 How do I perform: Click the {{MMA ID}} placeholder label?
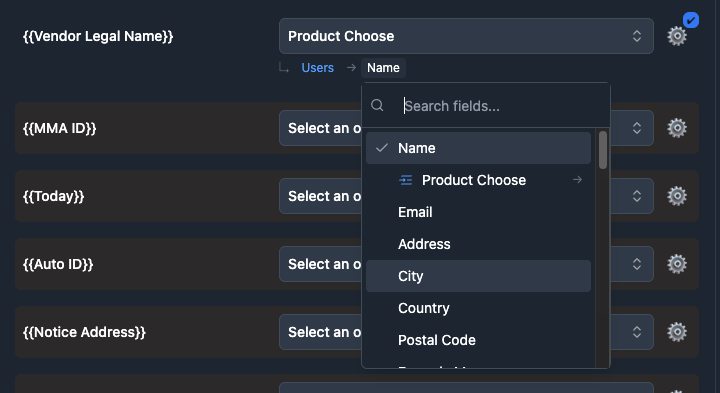[x=60, y=128]
